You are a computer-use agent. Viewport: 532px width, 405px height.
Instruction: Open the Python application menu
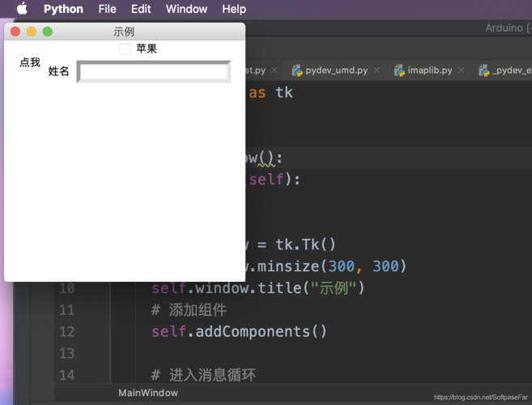click(x=63, y=9)
